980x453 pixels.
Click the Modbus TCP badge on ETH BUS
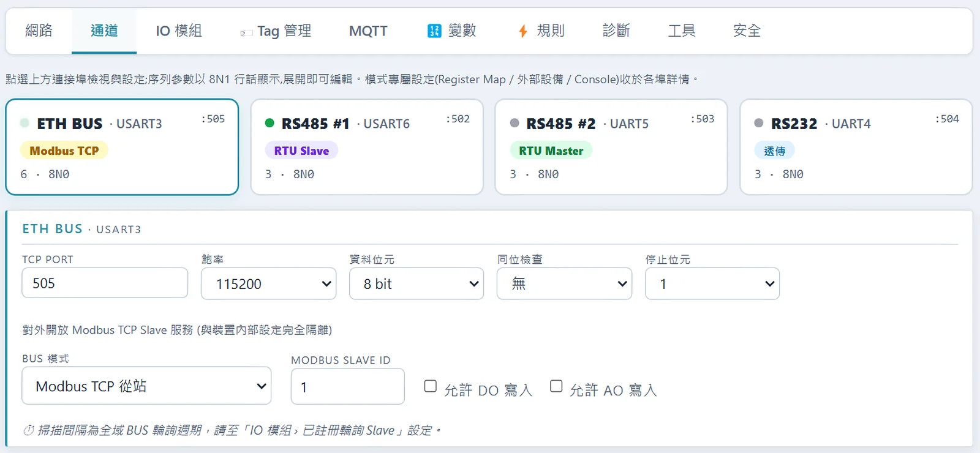pos(64,151)
